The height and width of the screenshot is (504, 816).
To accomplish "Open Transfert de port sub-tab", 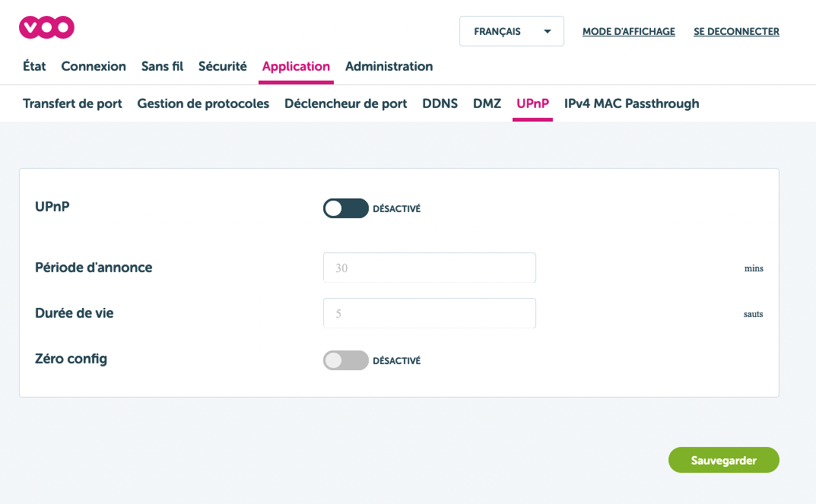I will 72,103.
